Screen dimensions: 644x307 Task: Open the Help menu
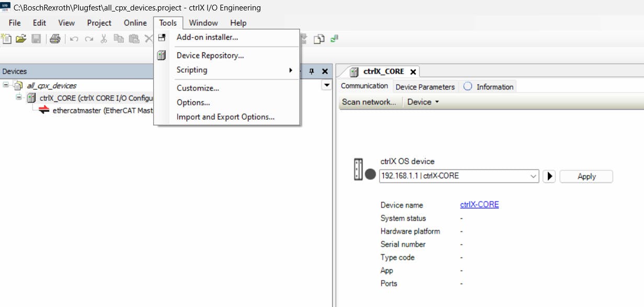pyautogui.click(x=238, y=23)
